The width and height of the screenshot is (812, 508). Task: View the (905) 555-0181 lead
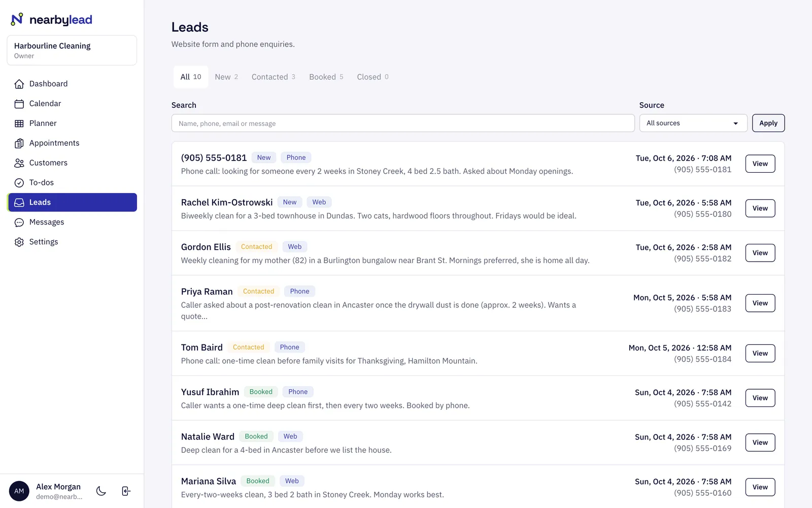click(x=760, y=164)
